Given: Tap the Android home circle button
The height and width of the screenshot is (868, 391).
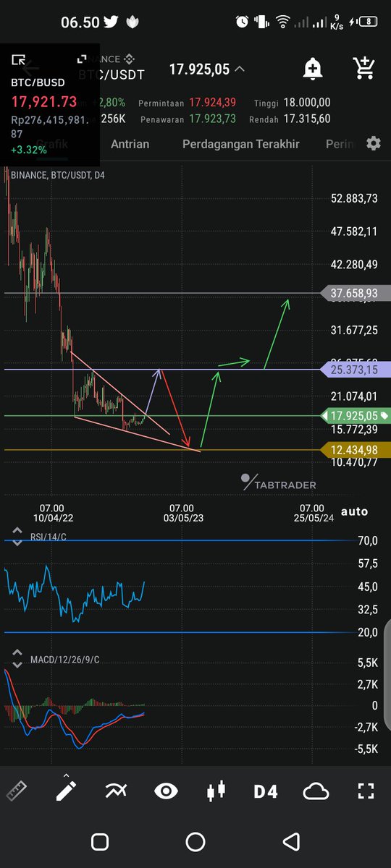Looking at the screenshot, I should click(x=195, y=841).
